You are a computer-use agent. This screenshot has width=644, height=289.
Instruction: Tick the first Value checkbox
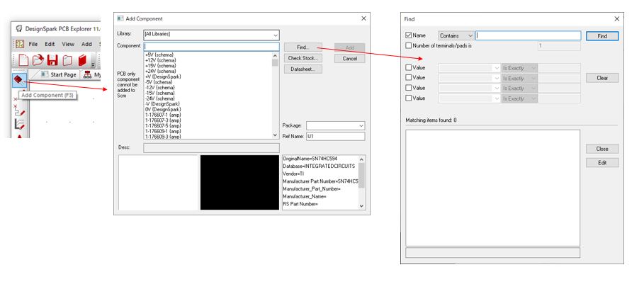[x=408, y=68]
